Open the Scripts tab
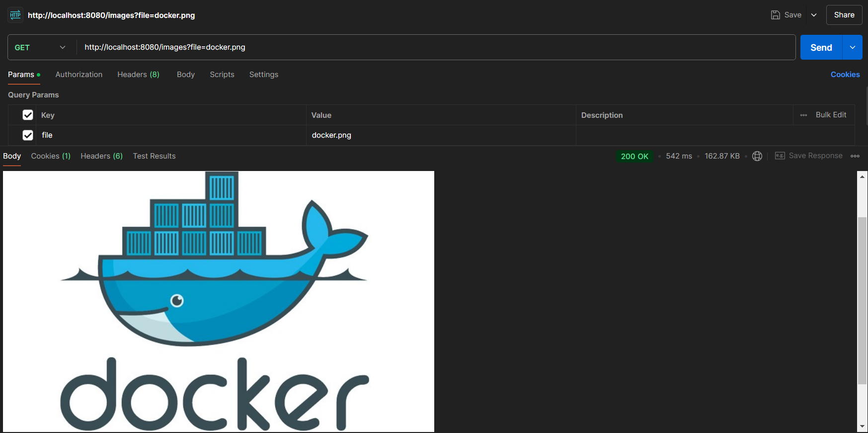Image resolution: width=868 pixels, height=433 pixels. pos(222,75)
